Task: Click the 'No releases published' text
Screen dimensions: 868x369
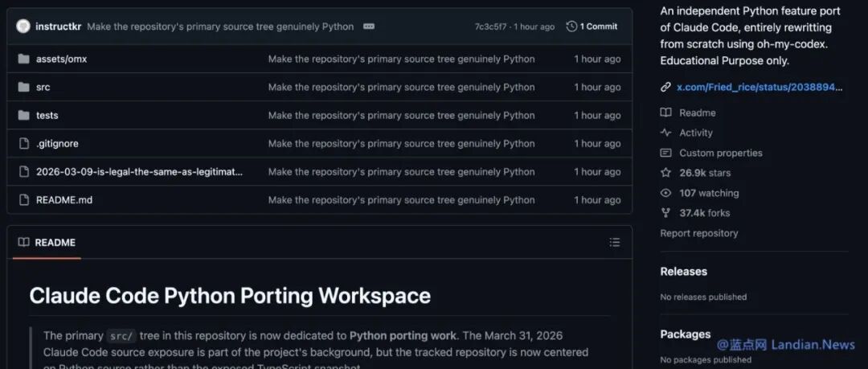Action: (x=703, y=297)
